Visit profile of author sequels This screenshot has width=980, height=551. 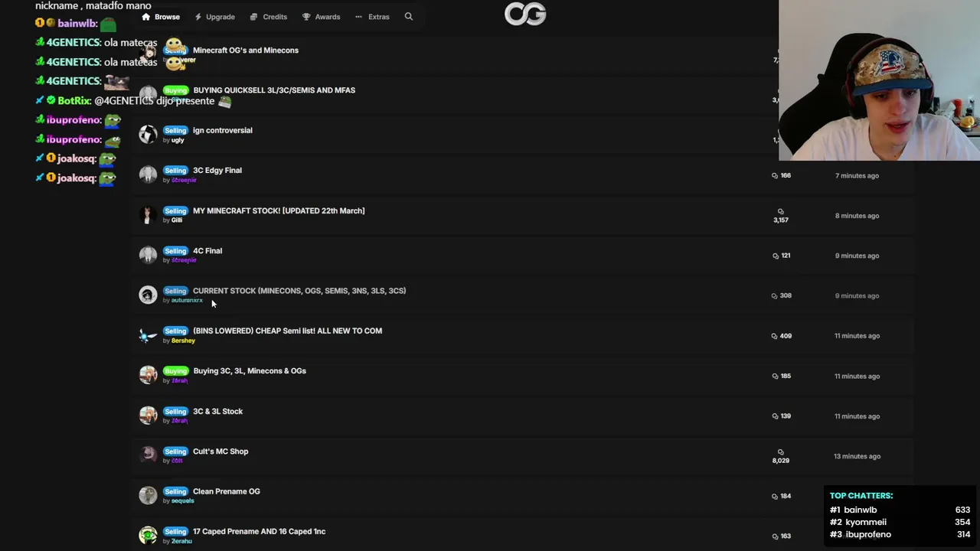pyautogui.click(x=183, y=501)
